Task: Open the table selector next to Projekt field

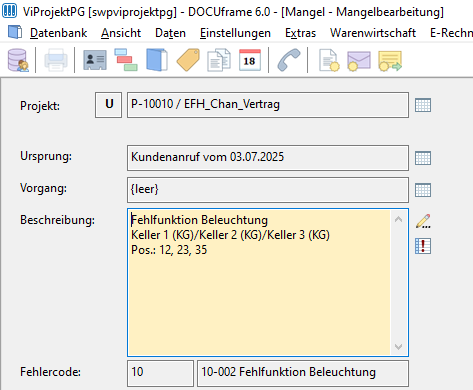Action: [423, 105]
